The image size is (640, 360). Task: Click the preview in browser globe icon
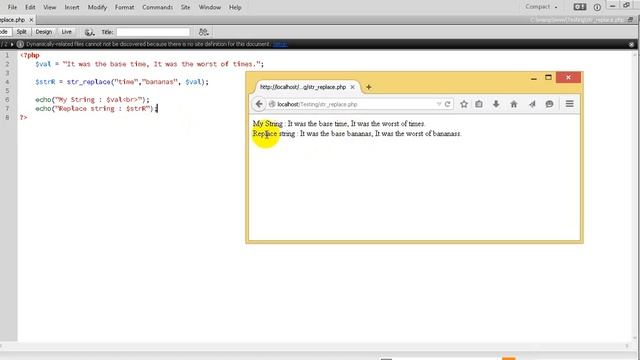89,32
